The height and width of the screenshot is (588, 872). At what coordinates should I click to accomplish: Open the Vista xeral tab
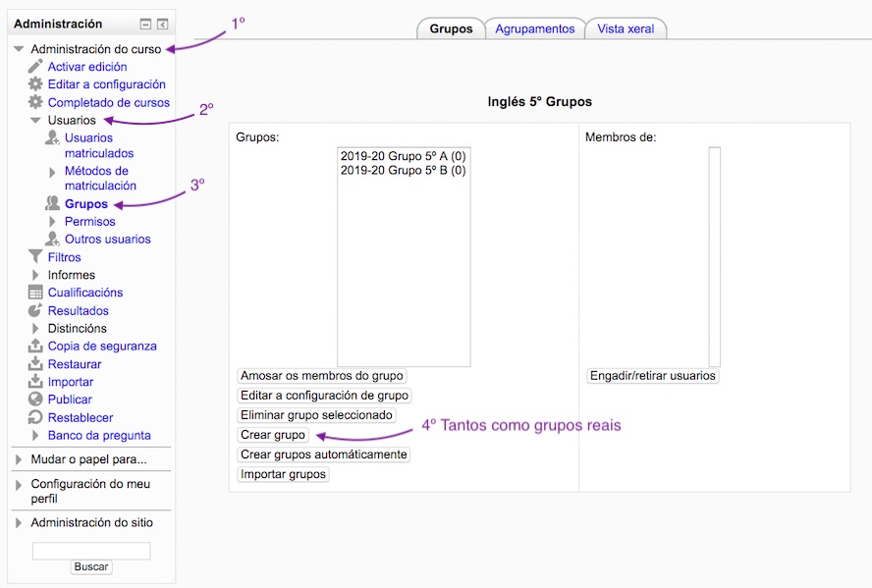tap(627, 29)
